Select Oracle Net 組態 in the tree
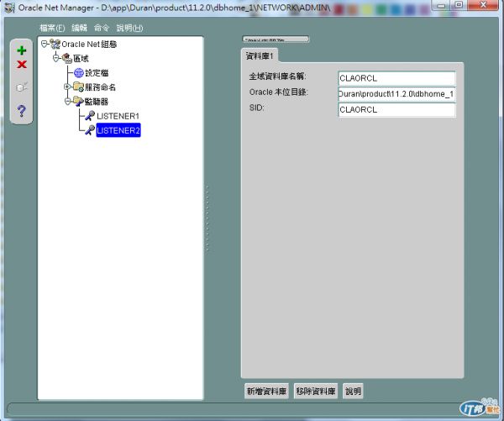Screen dimensions: 504x421 point(89,44)
